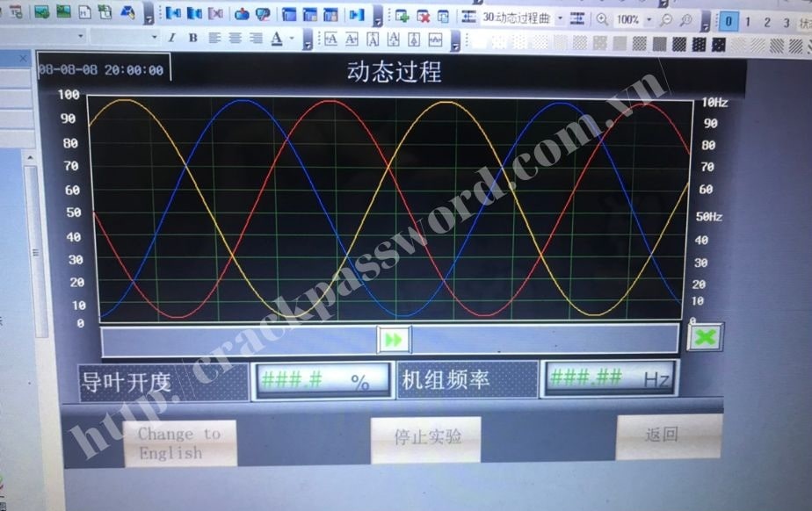Switch to state 1 in toolbar
Image resolution: width=812 pixels, height=511 pixels.
[748, 22]
